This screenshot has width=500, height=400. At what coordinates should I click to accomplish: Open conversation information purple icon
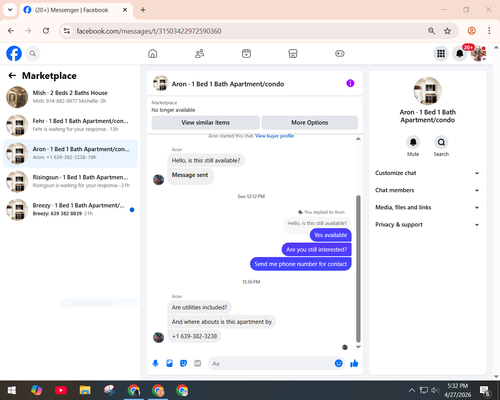point(350,83)
